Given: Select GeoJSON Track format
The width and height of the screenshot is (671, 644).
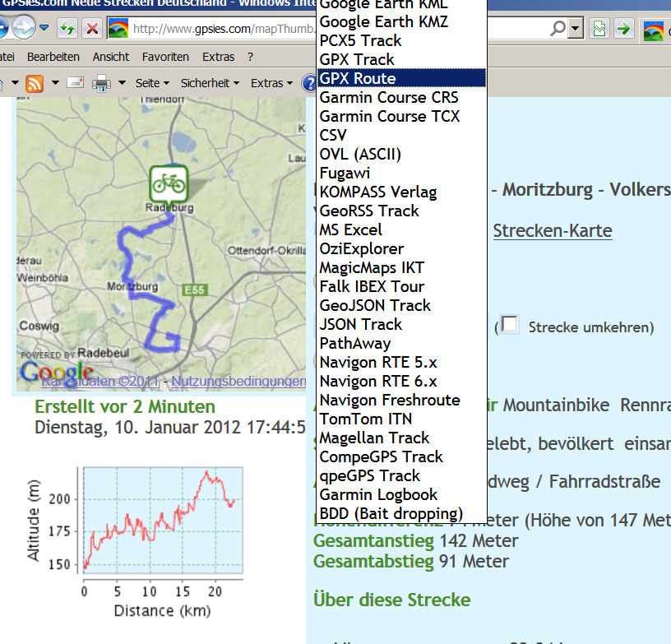Looking at the screenshot, I should coord(402,305).
